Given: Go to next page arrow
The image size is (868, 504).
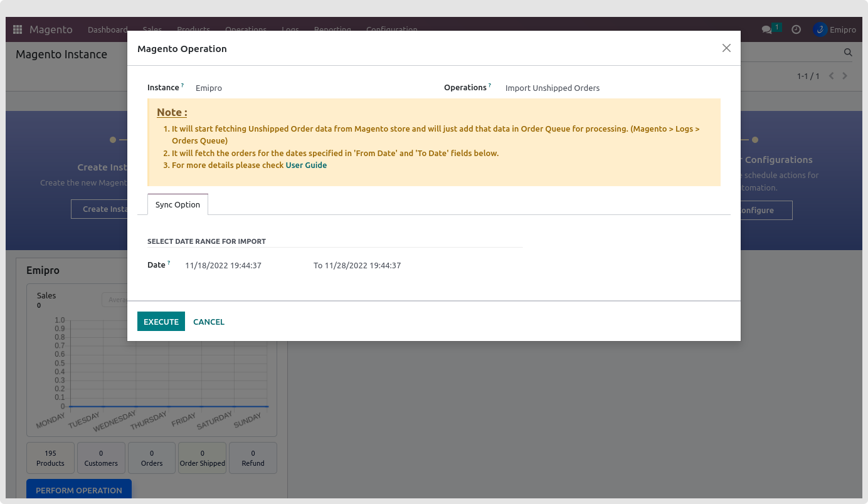Looking at the screenshot, I should tap(845, 76).
